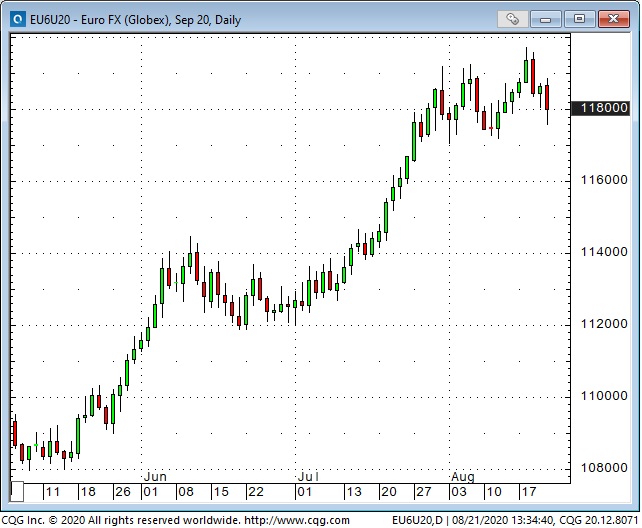
Task: Click the CQG chart icon in title bar
Action: coord(18,19)
